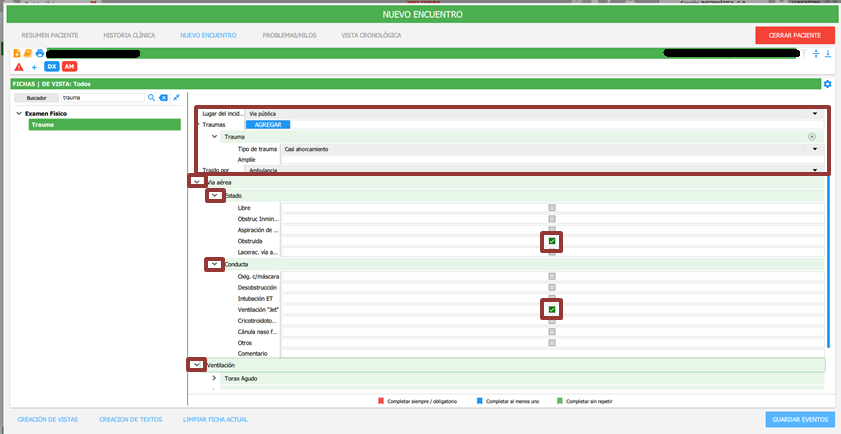Image resolution: width=841 pixels, height=434 pixels.
Task: Click the search magnifier icon
Action: click(x=152, y=98)
